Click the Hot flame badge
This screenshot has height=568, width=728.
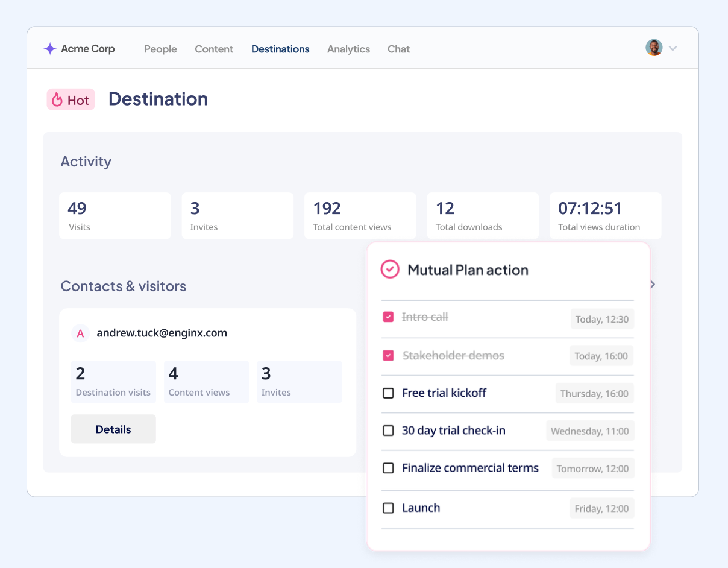click(x=71, y=100)
